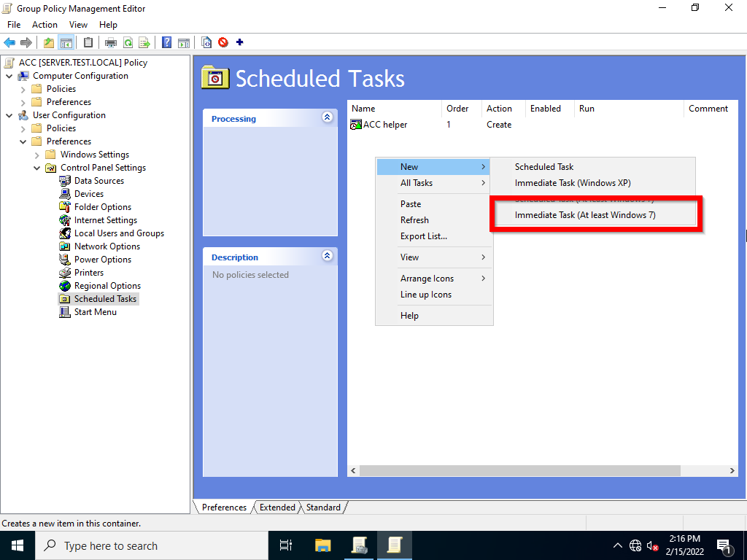Choose Immediate Task (Windows XP)
This screenshot has width=747, height=560.
tap(592, 183)
